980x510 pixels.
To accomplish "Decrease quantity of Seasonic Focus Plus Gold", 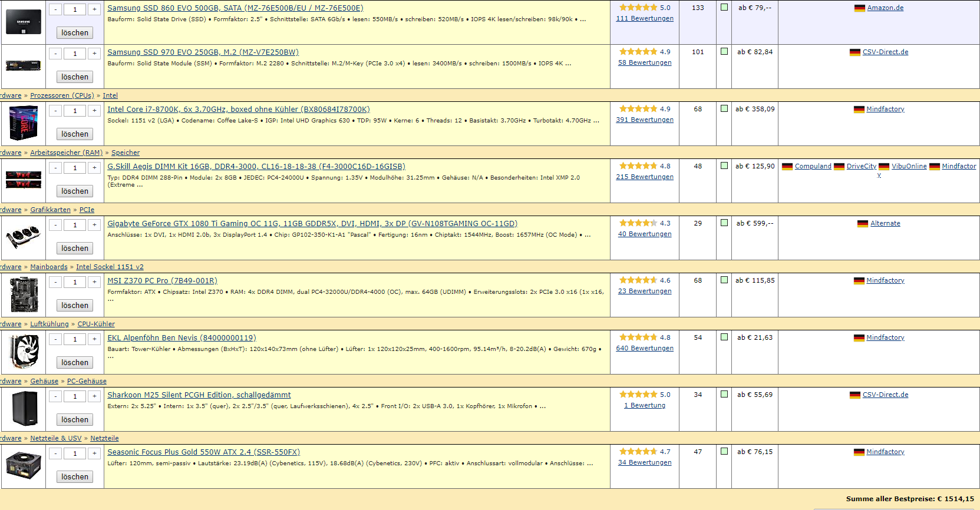I will pos(55,453).
